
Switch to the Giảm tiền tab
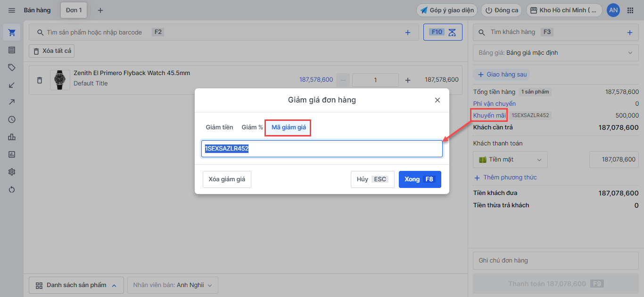pos(219,127)
